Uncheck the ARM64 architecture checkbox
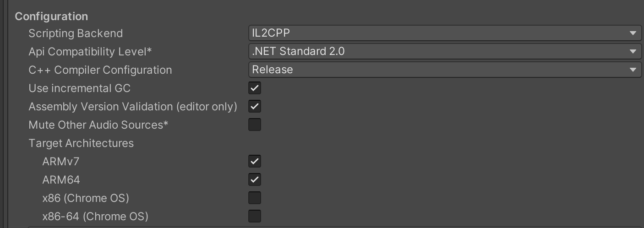 click(255, 179)
